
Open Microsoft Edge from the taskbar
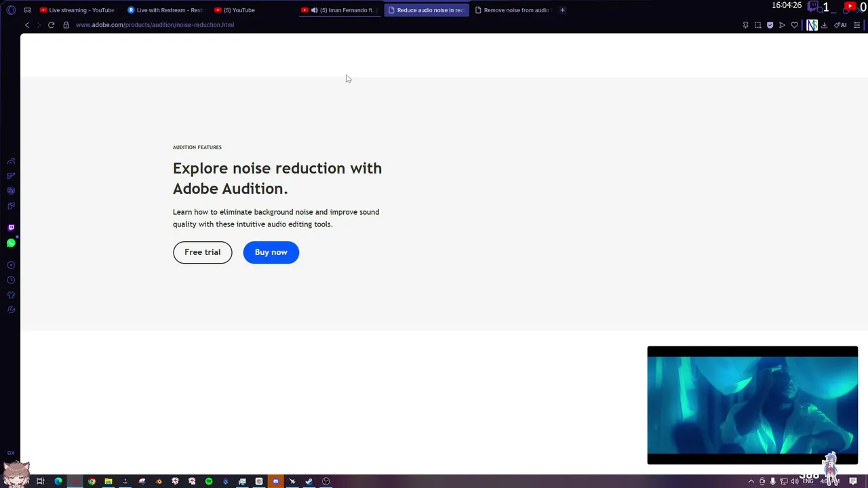[x=58, y=481]
